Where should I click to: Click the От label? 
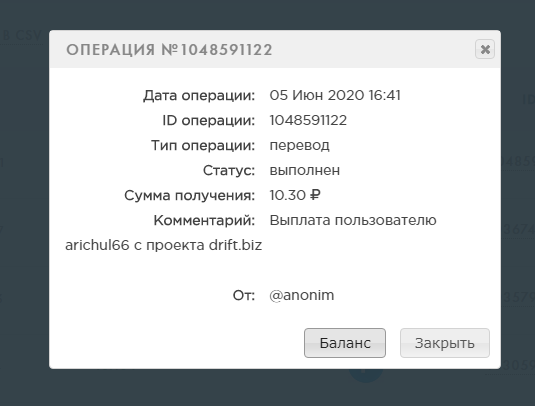(x=244, y=295)
